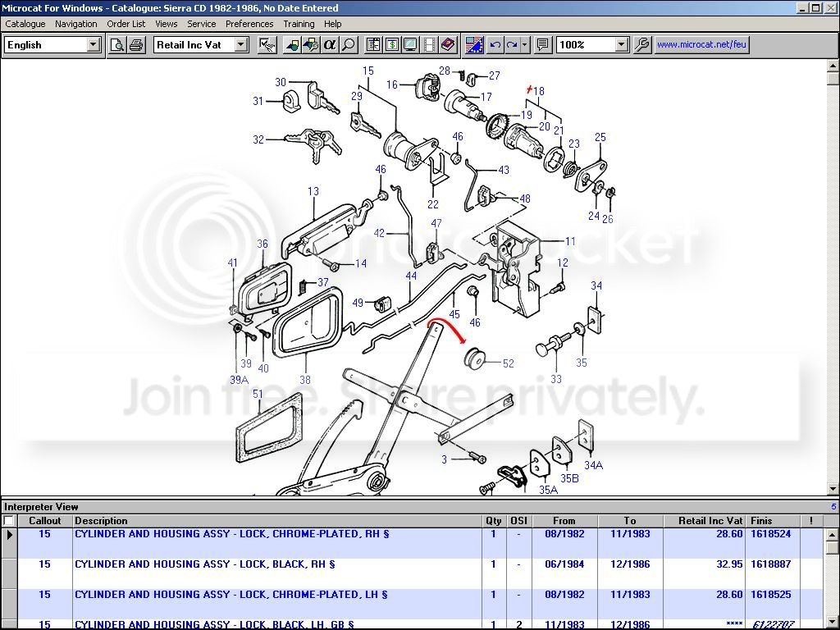
Task: Click the red book icon
Action: point(447,45)
